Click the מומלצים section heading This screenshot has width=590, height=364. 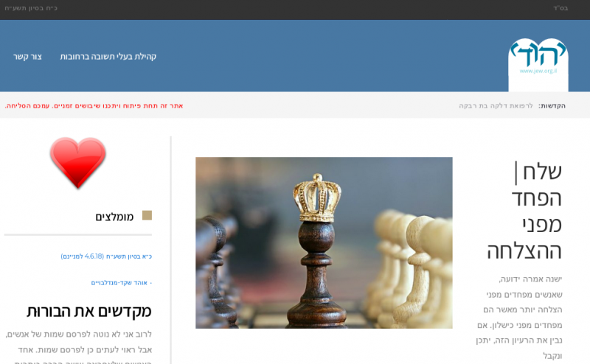114,217
